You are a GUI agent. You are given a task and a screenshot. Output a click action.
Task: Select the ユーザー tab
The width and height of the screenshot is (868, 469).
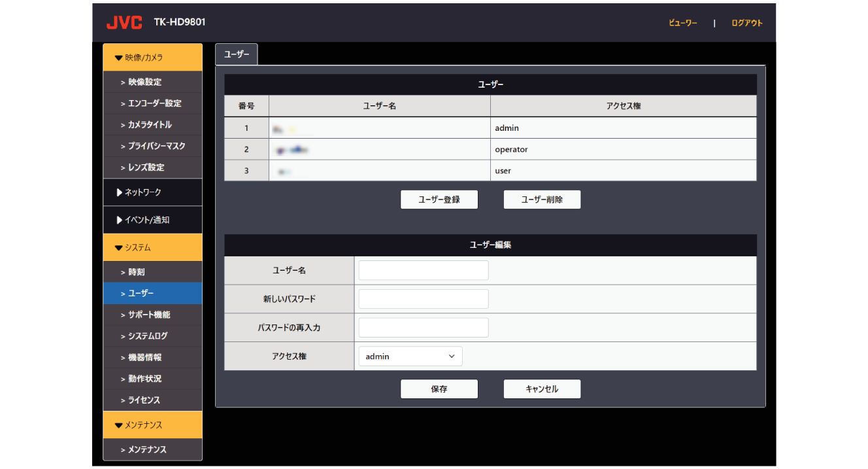point(237,54)
